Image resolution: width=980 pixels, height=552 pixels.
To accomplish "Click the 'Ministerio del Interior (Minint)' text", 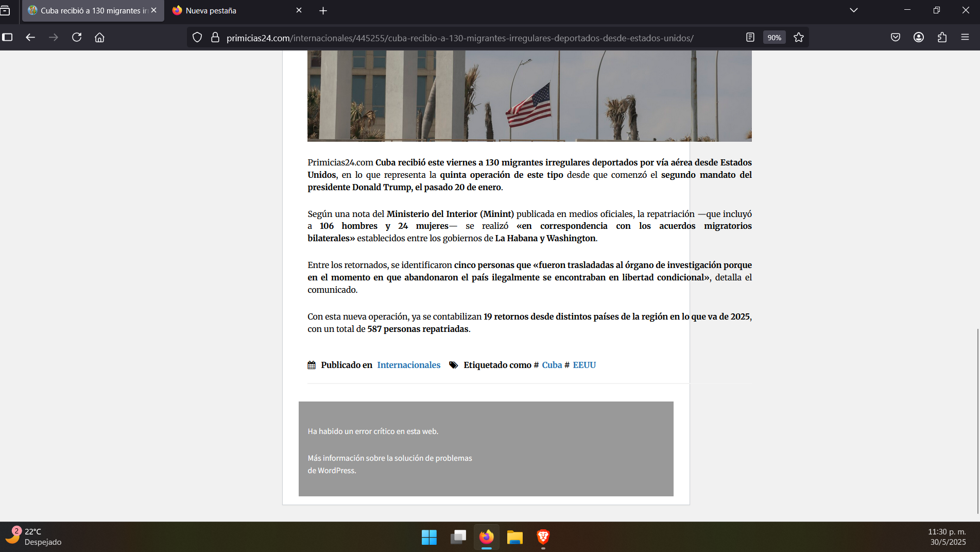I will pos(450,214).
